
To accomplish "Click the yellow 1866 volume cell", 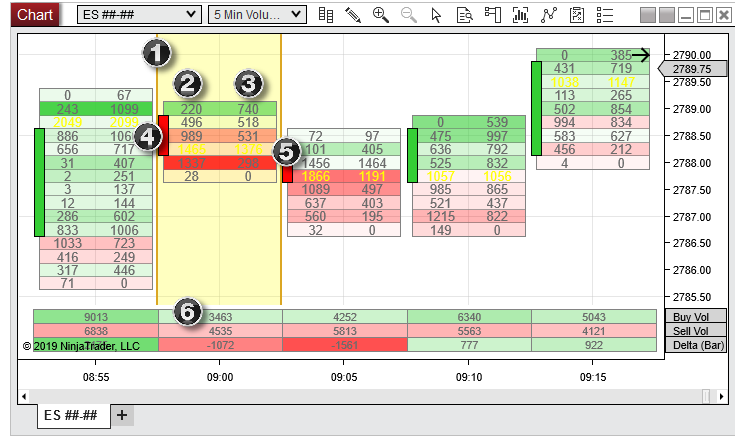I will (x=315, y=176).
